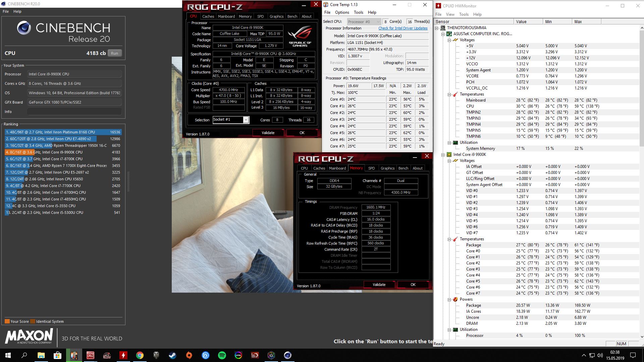The width and height of the screenshot is (644, 362).
Task: Click the Cinebench sphere logo in the header
Action: [x=24, y=28]
